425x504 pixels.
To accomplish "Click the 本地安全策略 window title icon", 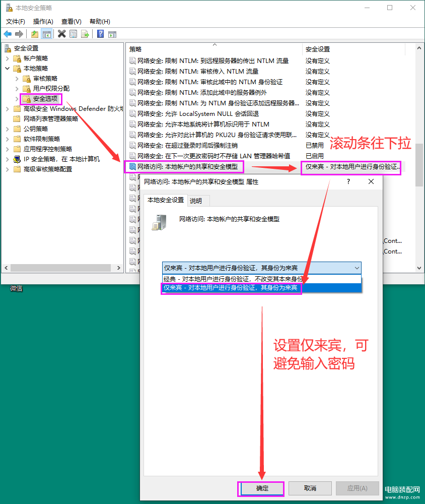I will 9,8.
